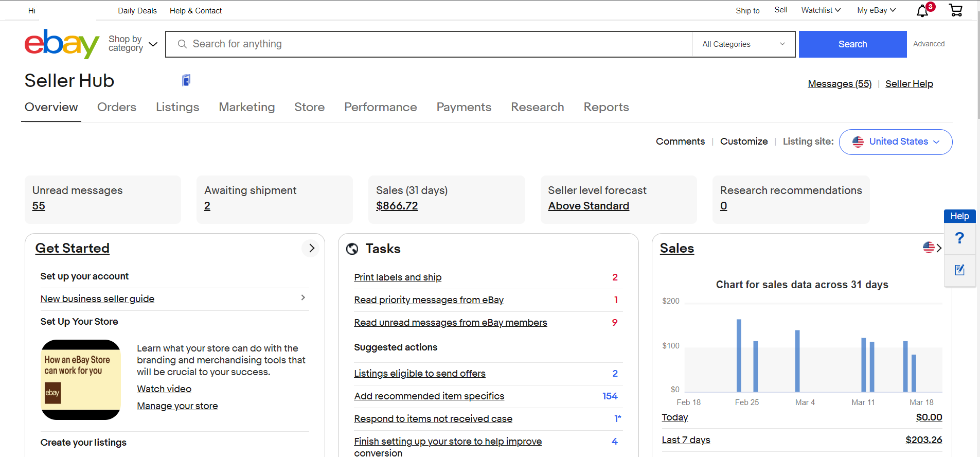Click the Watch video link
The image size is (980, 457).
pyautogui.click(x=164, y=389)
